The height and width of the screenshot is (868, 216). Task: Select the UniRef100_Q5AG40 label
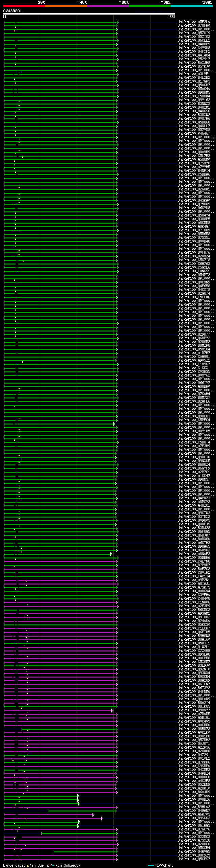pyautogui.click(x=194, y=89)
